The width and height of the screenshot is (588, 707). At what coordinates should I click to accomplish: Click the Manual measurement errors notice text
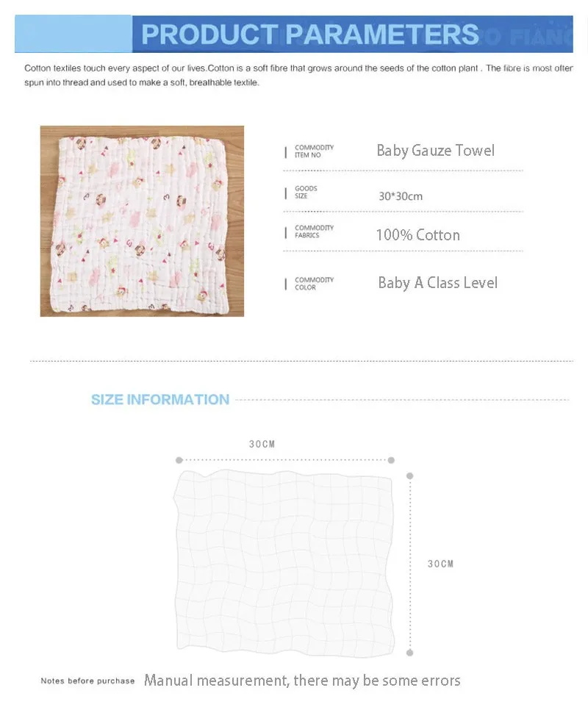pyautogui.click(x=302, y=681)
